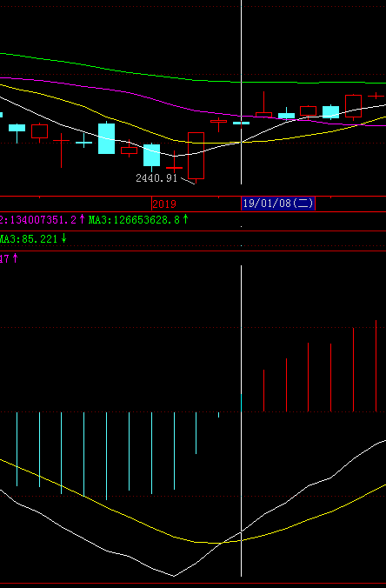Click the small cyan candle on the crosshair line
Viewport: 386px width, 588px height.
(242, 123)
